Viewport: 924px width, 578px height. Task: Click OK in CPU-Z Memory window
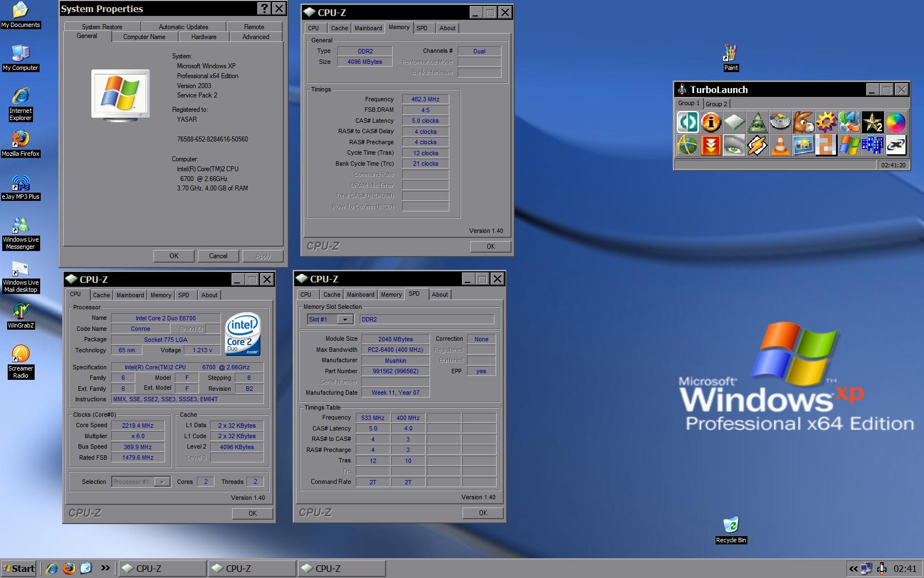pyautogui.click(x=491, y=247)
